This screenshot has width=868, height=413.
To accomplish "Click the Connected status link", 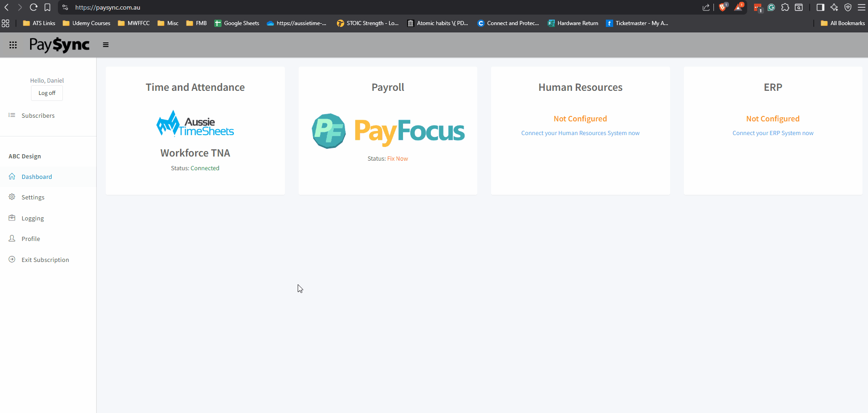I will tap(205, 168).
